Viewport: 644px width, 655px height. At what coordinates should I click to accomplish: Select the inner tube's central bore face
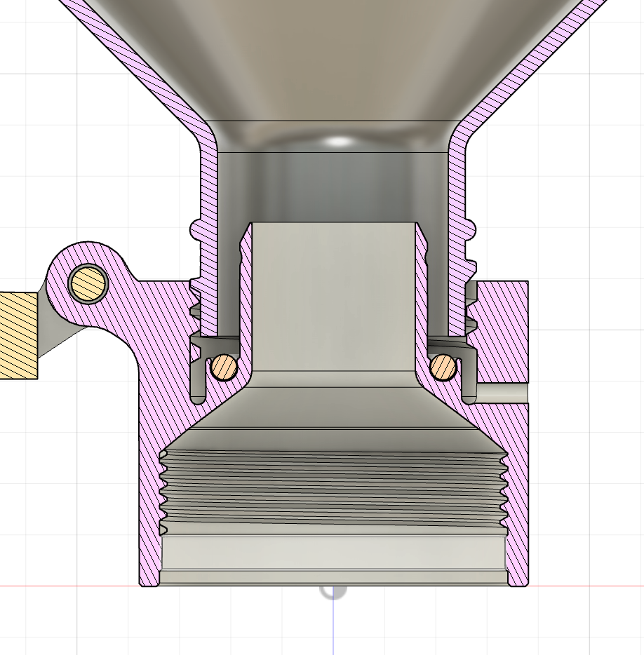pos(333,295)
